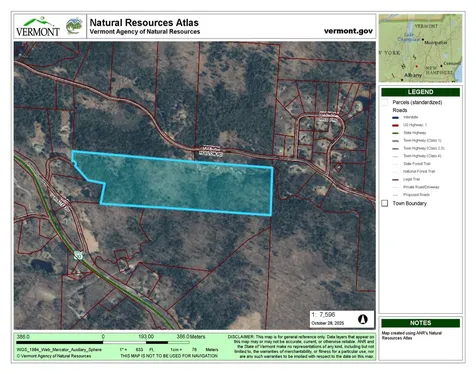The height and width of the screenshot is (374, 476).
Task: Click the route shield marker on the highway
Action: [79, 256]
